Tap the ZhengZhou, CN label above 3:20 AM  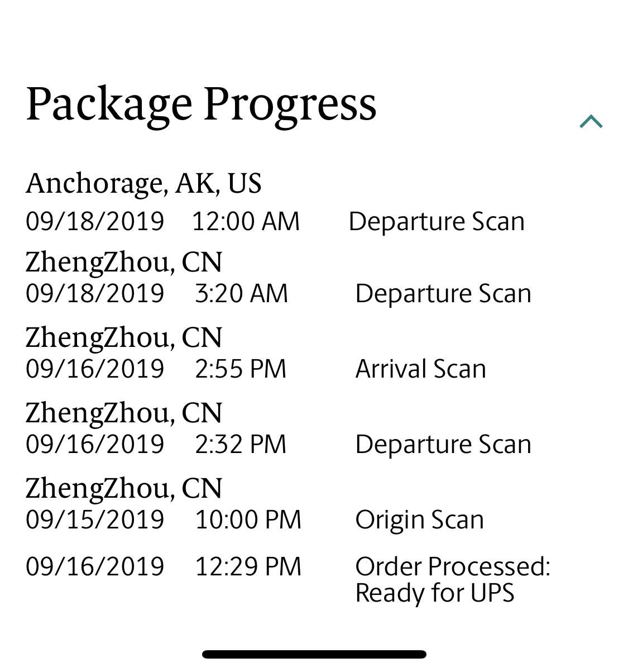coord(124,263)
